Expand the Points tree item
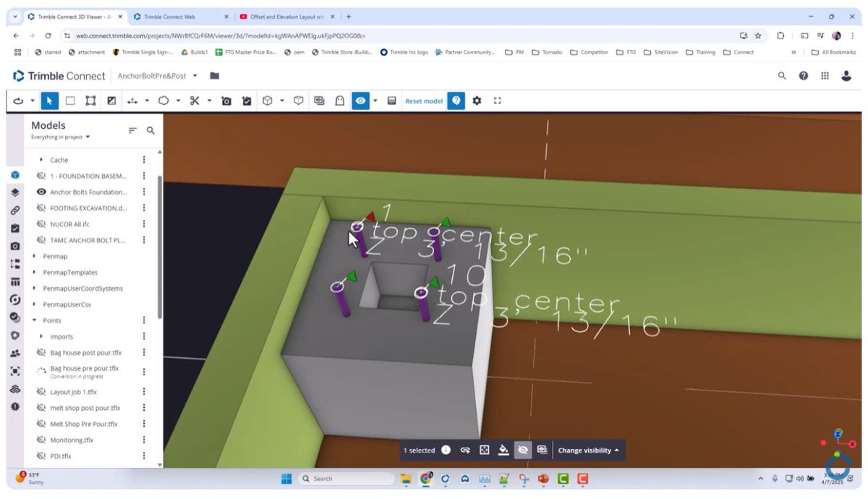Viewport: 868px width, 499px height. (34, 320)
